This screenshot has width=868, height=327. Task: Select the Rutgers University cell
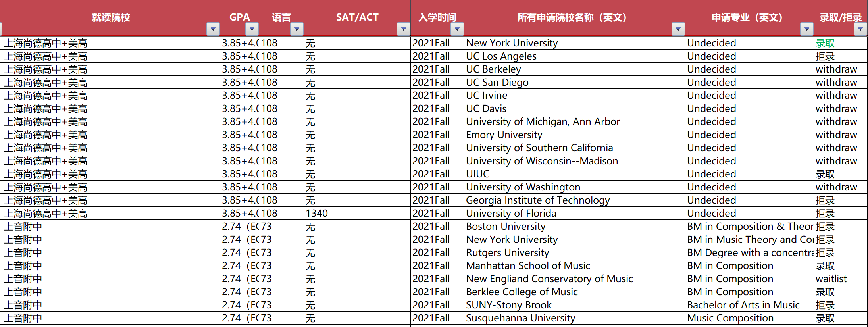[575, 253]
